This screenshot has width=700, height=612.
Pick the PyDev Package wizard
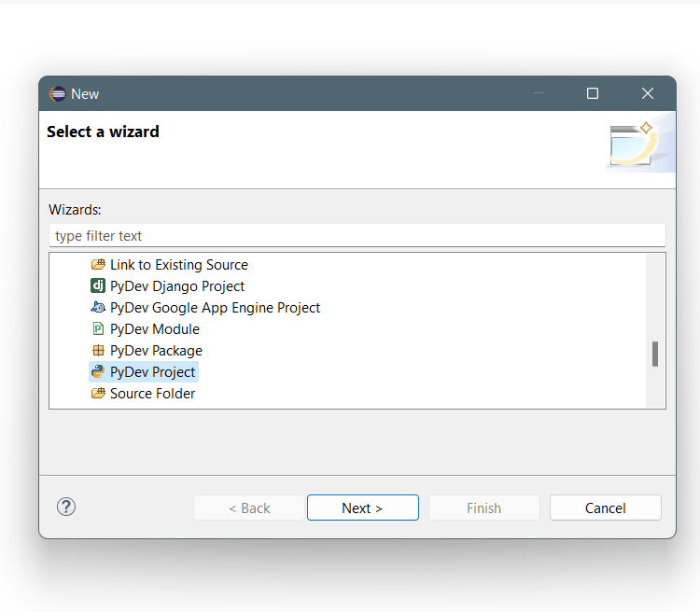point(156,351)
